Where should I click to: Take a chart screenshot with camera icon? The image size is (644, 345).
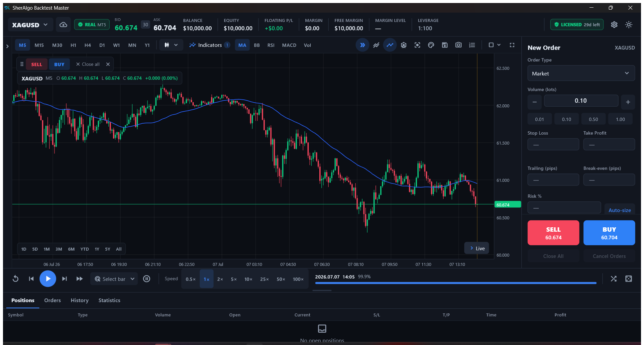[458, 45]
